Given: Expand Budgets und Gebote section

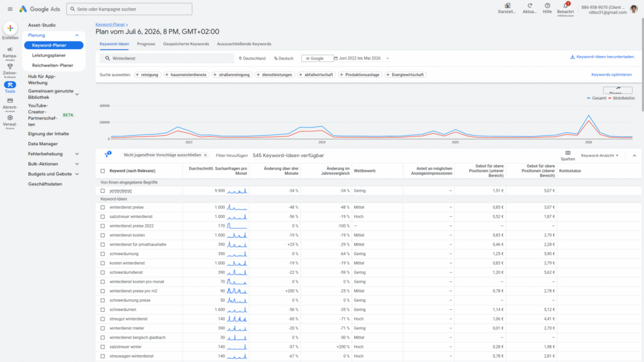Looking at the screenshot, I should point(77,174).
